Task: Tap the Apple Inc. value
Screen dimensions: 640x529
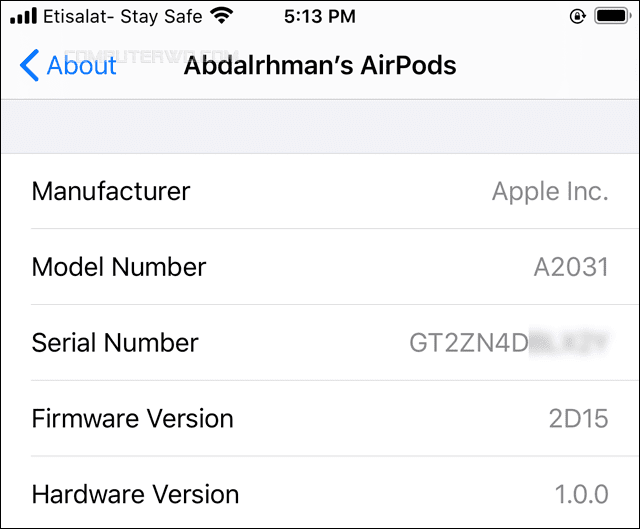Action: coord(550,191)
